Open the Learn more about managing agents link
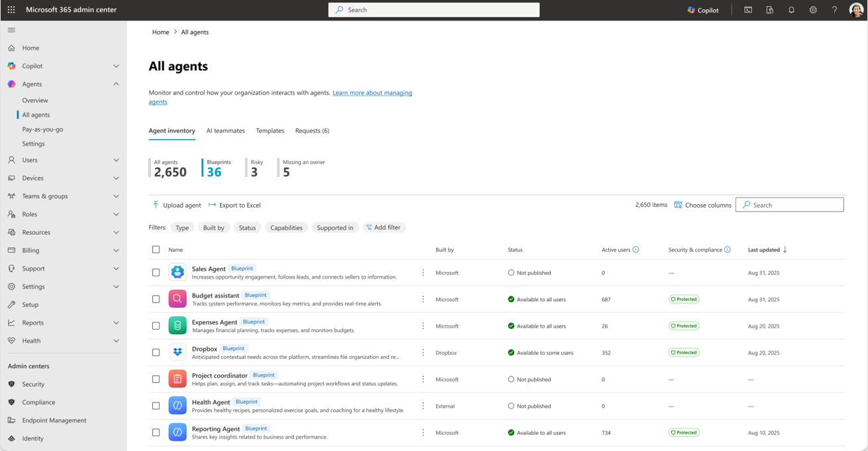The image size is (868, 451). click(372, 93)
